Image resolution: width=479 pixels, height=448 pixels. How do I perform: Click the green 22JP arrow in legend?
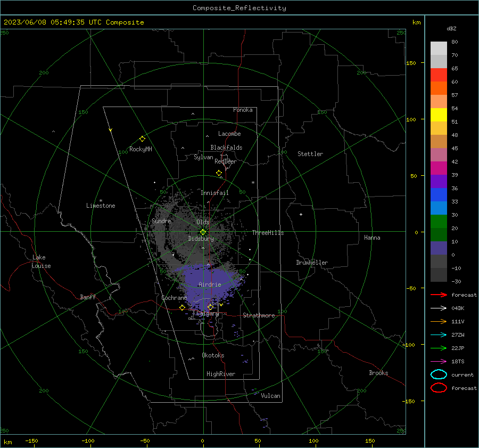pyautogui.click(x=439, y=348)
